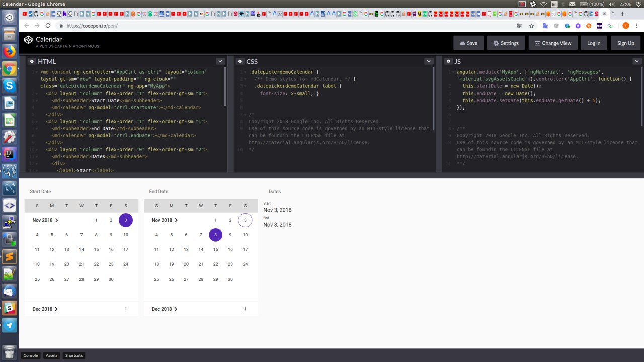Click the CodePen logo icon

click(28, 40)
